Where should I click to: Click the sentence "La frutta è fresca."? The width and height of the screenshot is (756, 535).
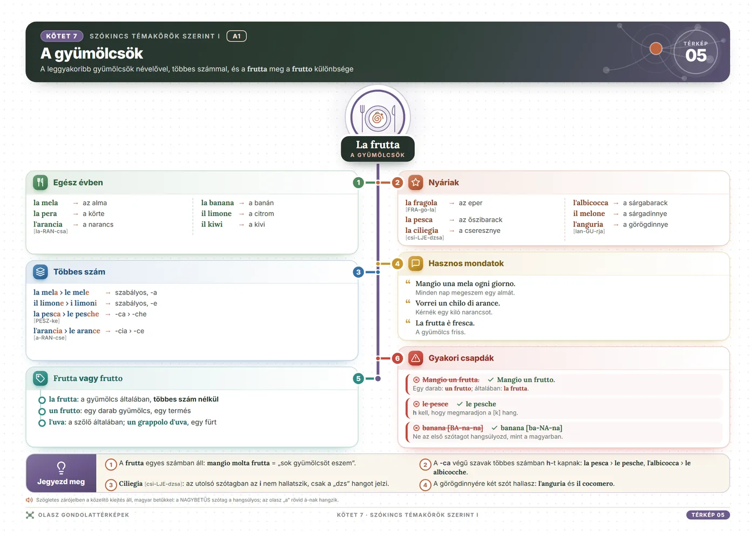tap(445, 323)
